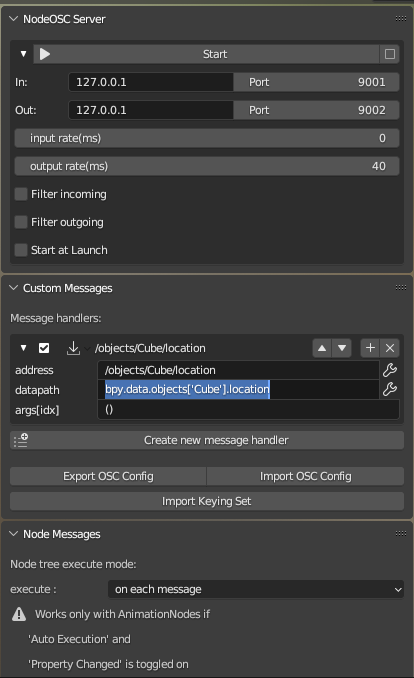The width and height of the screenshot is (414, 678).
Task: Enable the Filter outgoing checkbox
Action: [21, 222]
